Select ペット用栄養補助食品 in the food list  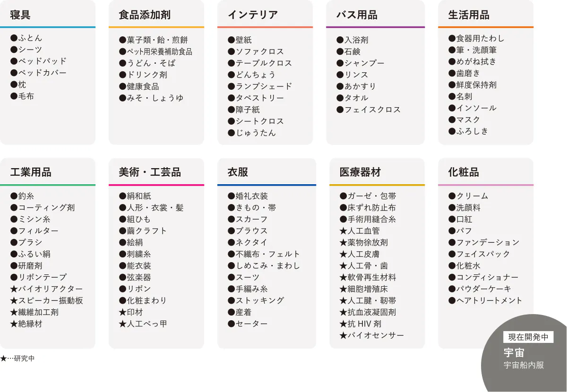point(159,51)
